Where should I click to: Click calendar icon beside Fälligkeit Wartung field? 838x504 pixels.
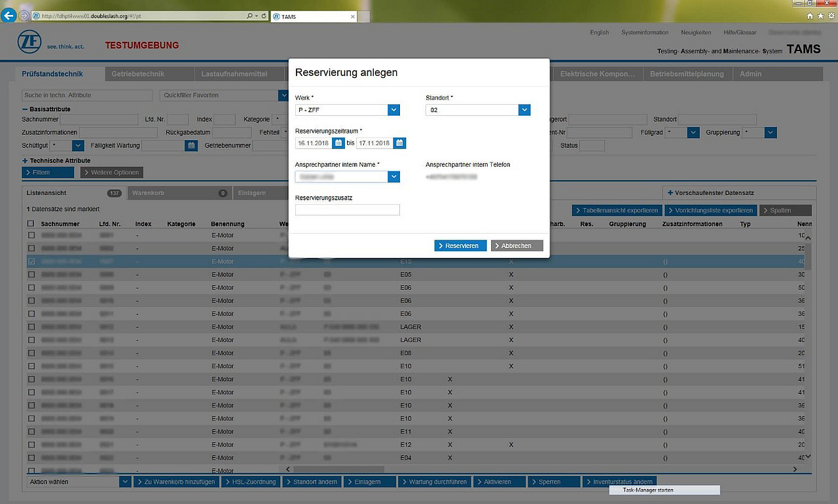191,146
